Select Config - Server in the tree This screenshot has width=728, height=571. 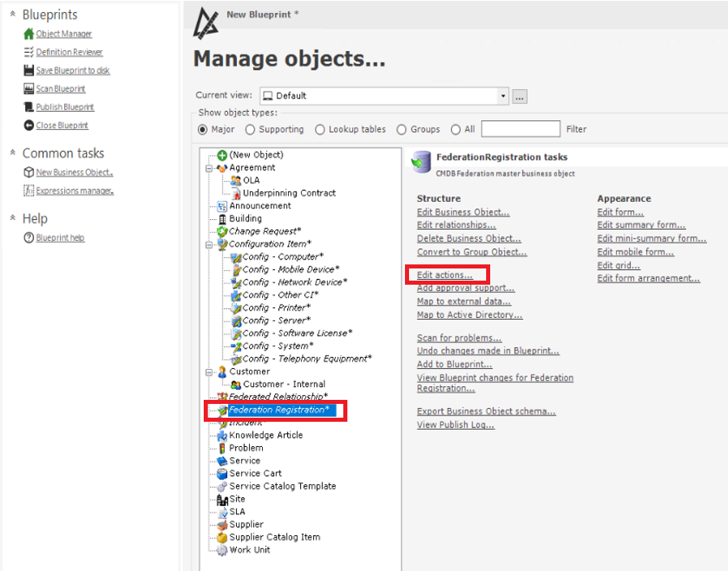(276, 320)
